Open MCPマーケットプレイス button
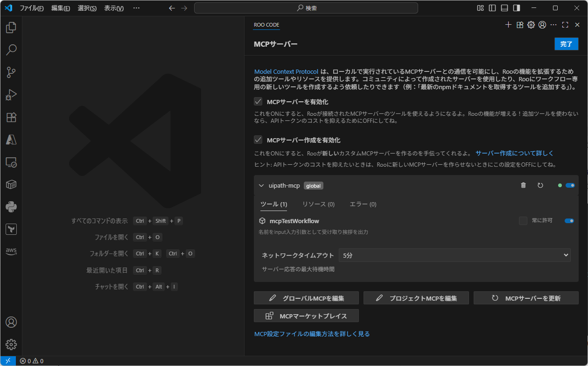 (x=306, y=316)
